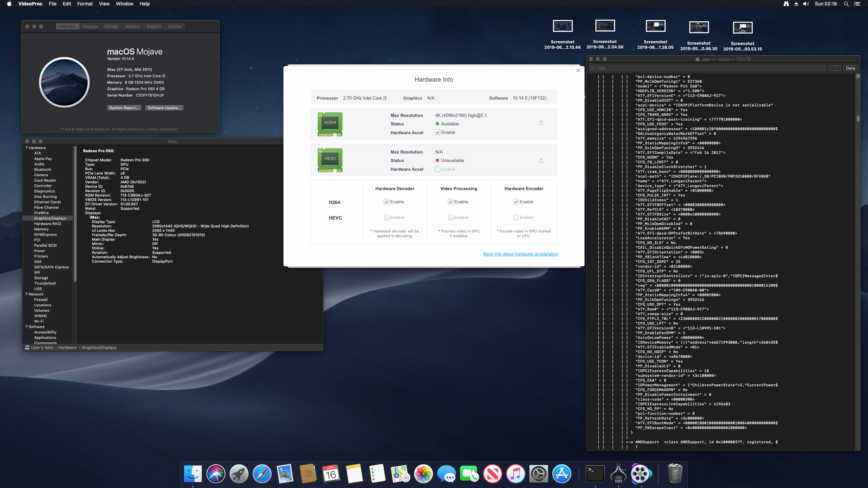
Task: Click the Software Update button
Action: [164, 108]
